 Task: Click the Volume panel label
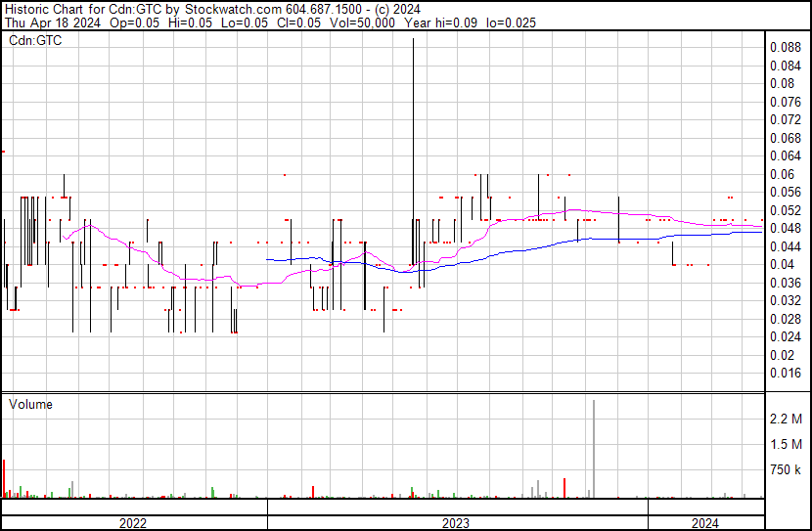[30, 404]
